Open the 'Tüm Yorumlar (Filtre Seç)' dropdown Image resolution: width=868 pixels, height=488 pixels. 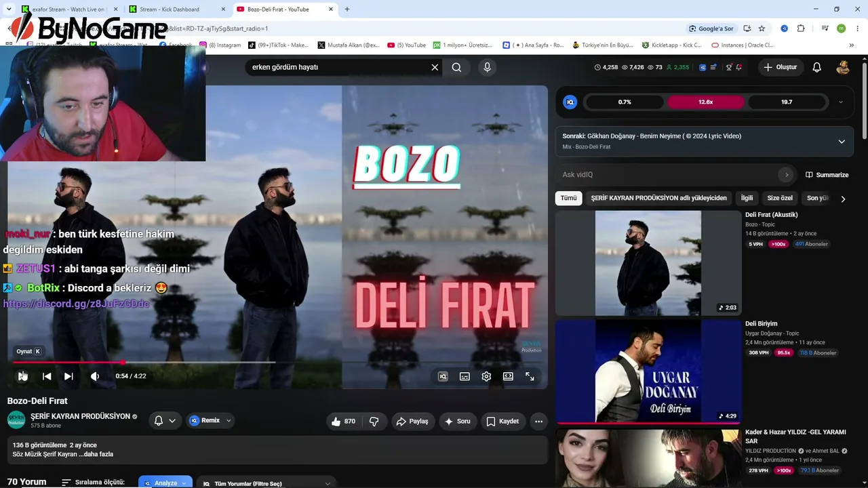(x=267, y=483)
